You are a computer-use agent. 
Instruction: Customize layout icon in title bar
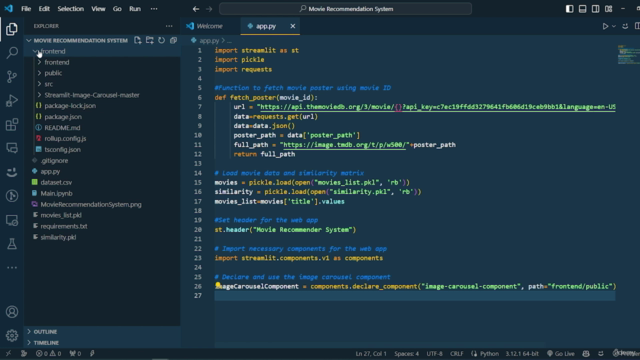[x=609, y=9]
